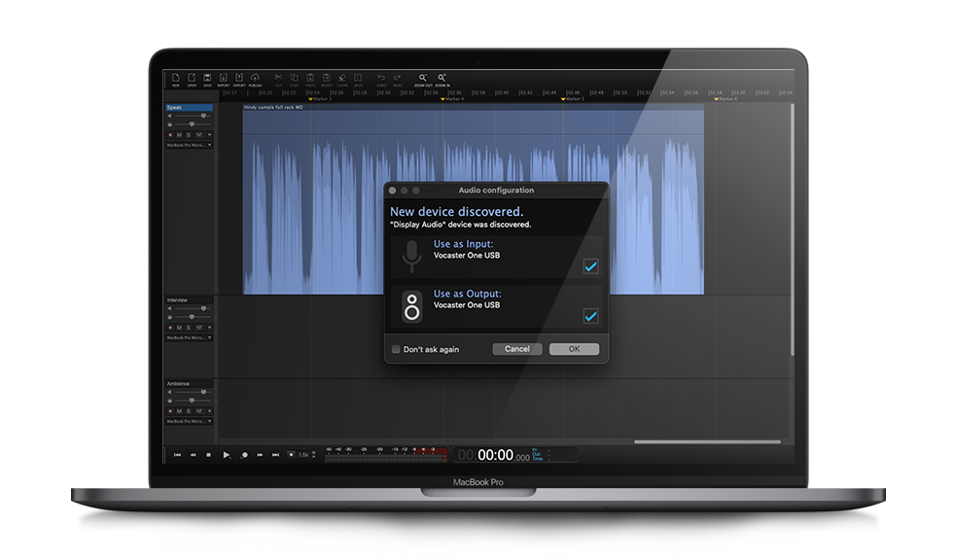This screenshot has width=957, height=560.
Task: Mute the Interview track
Action: 179,328
